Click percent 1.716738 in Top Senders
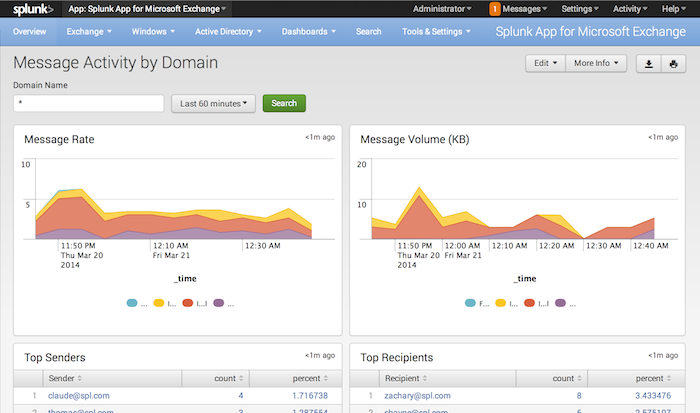This screenshot has height=413, width=700. (310, 396)
